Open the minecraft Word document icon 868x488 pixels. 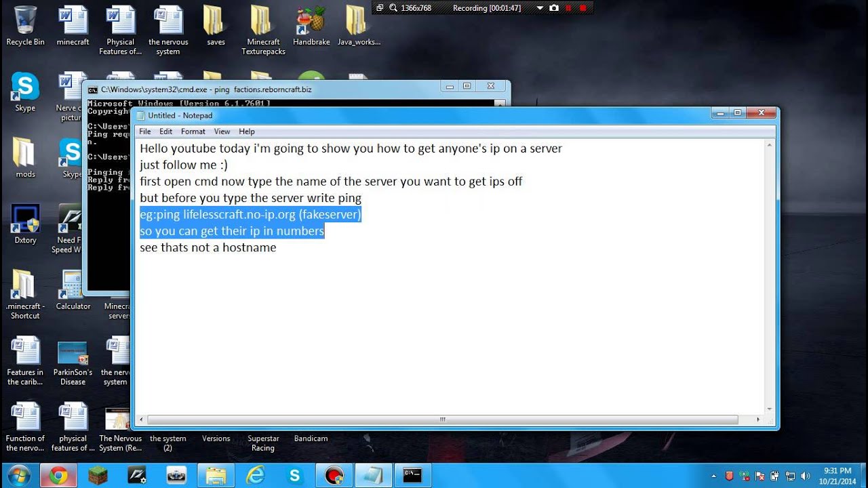[73, 26]
